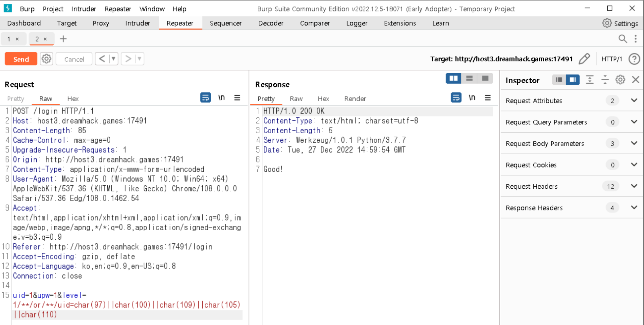Select Request Pretty view tab

(16, 99)
